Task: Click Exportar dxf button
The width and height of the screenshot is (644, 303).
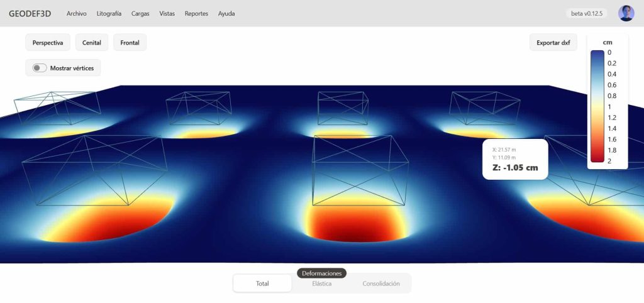Action: (x=553, y=43)
